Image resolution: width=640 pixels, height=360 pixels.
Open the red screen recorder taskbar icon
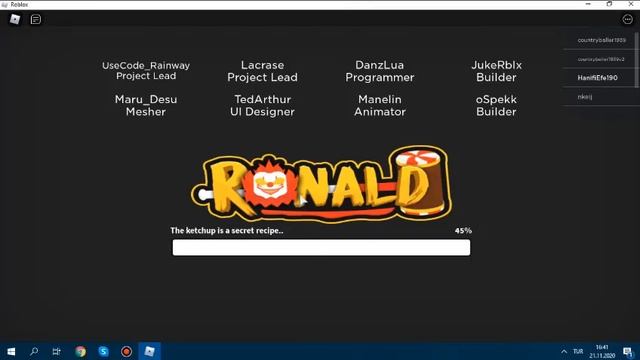click(126, 351)
